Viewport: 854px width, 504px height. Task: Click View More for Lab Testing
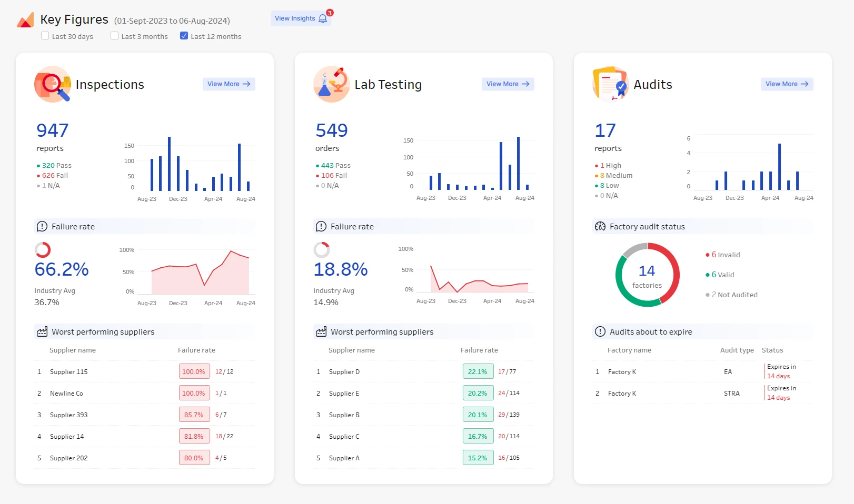[508, 84]
